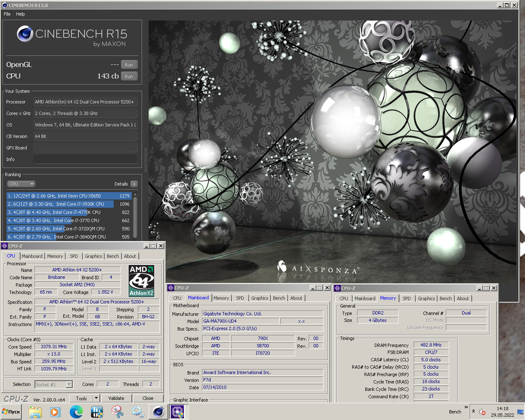
Task: Open Bench tab in Mainboard CPU-Z window
Action: 279,298
